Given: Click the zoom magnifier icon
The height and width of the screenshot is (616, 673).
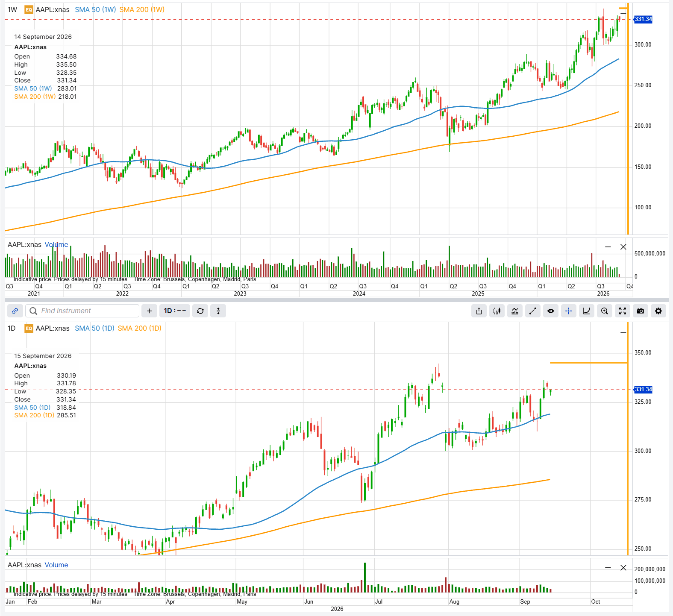Looking at the screenshot, I should tap(605, 311).
